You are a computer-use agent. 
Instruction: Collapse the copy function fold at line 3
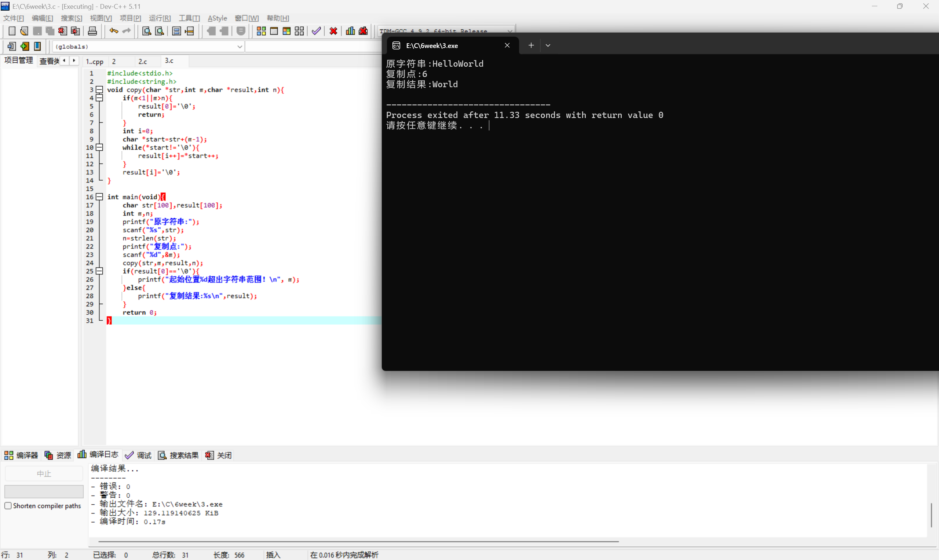(x=99, y=89)
